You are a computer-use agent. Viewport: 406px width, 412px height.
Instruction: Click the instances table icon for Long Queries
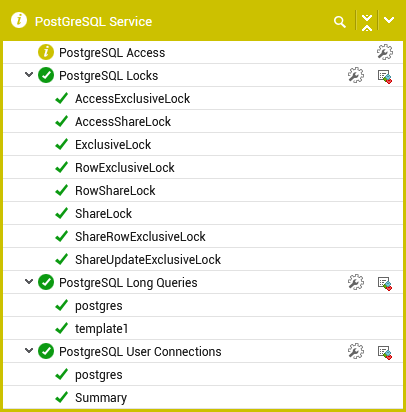[385, 283]
